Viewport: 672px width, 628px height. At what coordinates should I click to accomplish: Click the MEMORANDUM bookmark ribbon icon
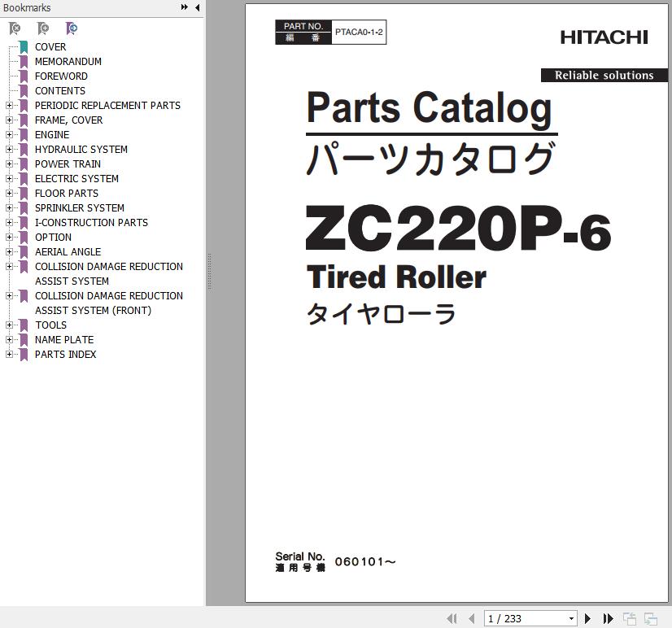click(x=24, y=61)
